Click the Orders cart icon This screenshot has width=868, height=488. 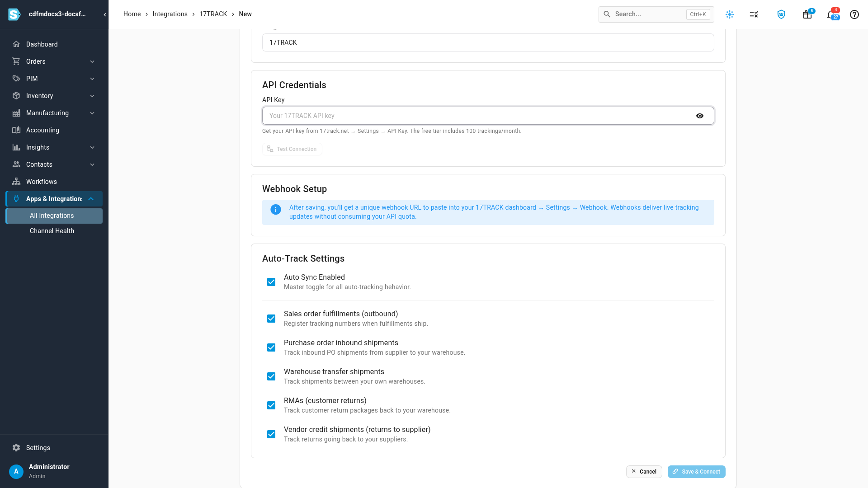click(16, 61)
